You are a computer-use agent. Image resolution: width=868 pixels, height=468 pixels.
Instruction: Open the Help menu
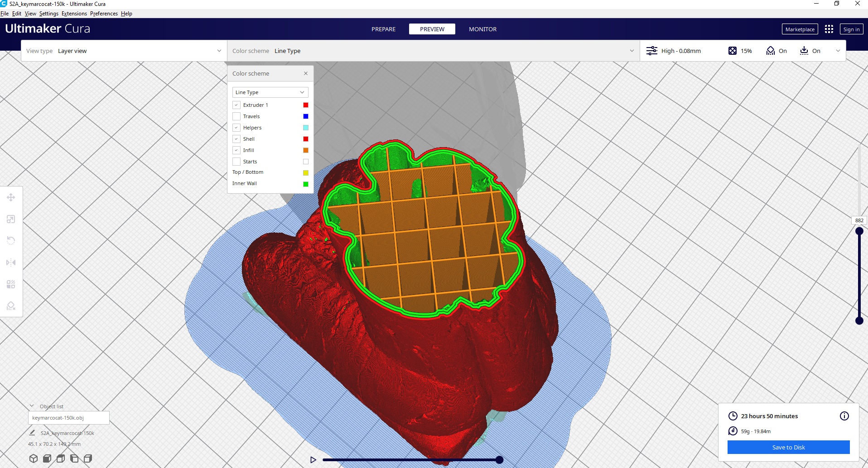126,14
